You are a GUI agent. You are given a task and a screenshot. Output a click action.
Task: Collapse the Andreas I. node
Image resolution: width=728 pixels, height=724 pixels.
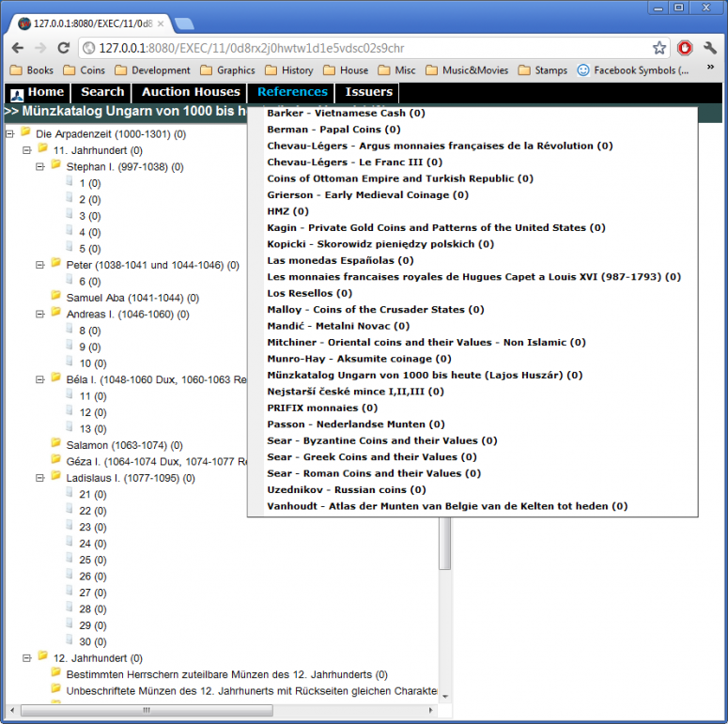pos(40,315)
